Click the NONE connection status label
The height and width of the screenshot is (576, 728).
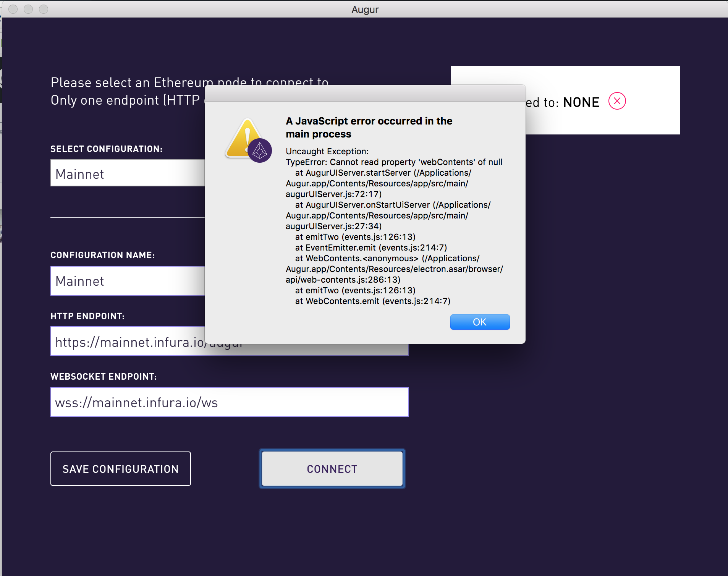point(581,102)
